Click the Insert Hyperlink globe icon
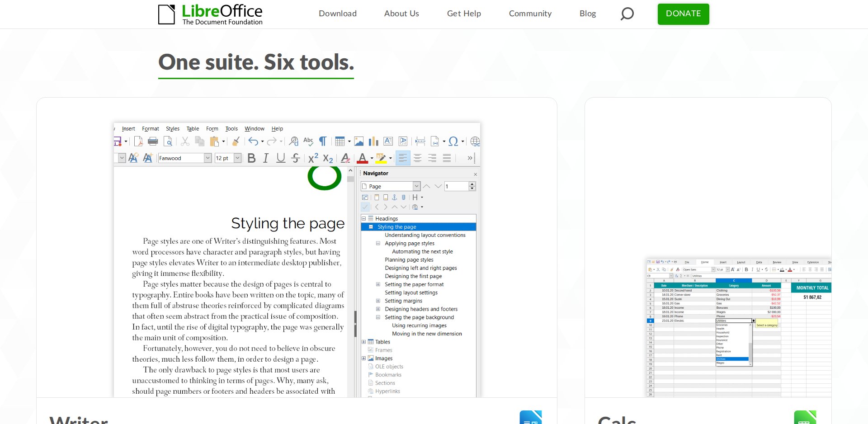The height and width of the screenshot is (424, 868). click(475, 141)
